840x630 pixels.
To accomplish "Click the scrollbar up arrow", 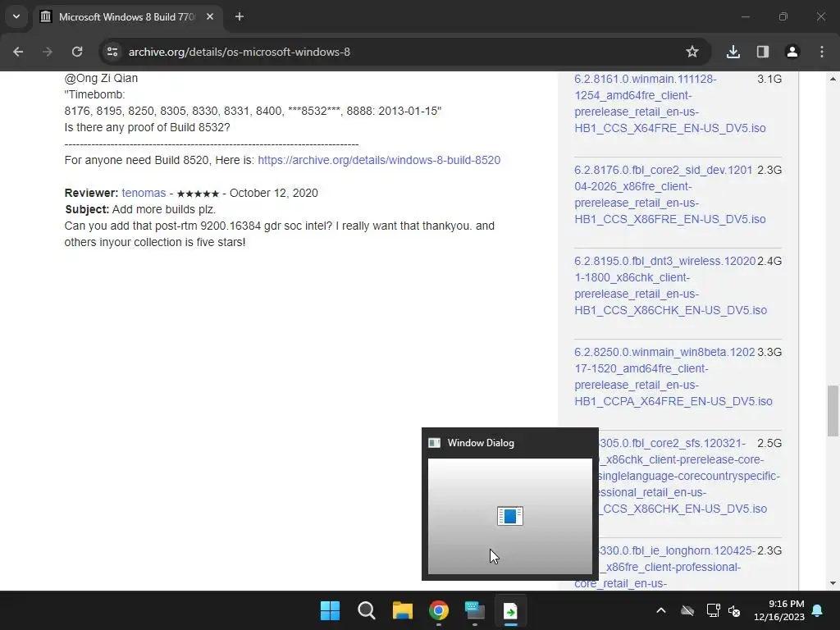I will pos(833,79).
